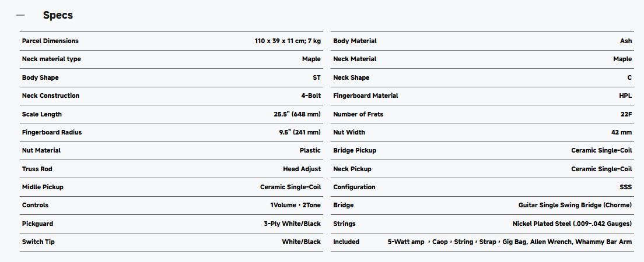This screenshot has height=262, width=644.
Task: Click the Ash body material value
Action: (625, 41)
